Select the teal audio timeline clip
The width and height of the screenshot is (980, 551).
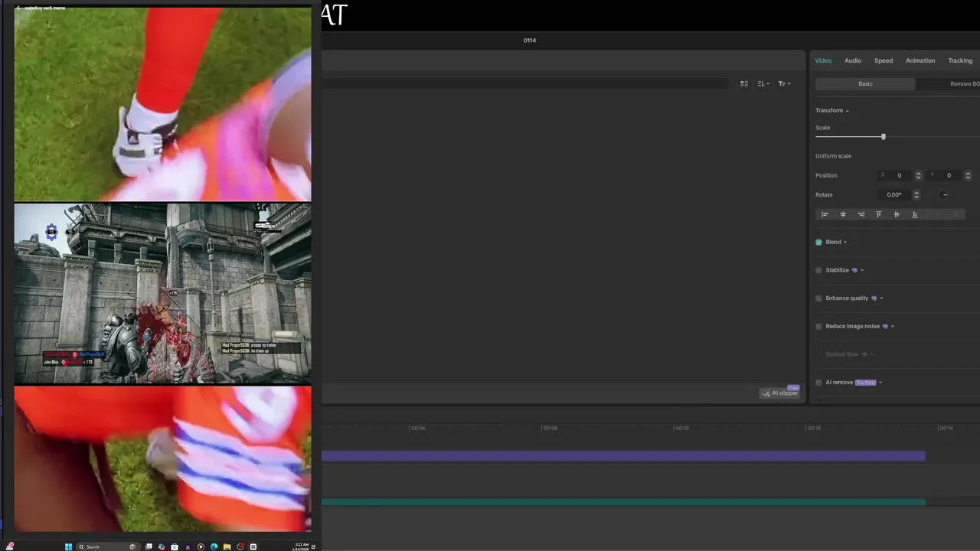[623, 502]
